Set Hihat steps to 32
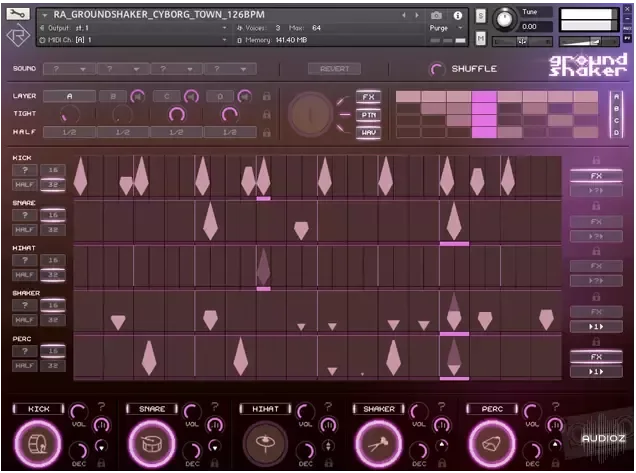 click(53, 275)
